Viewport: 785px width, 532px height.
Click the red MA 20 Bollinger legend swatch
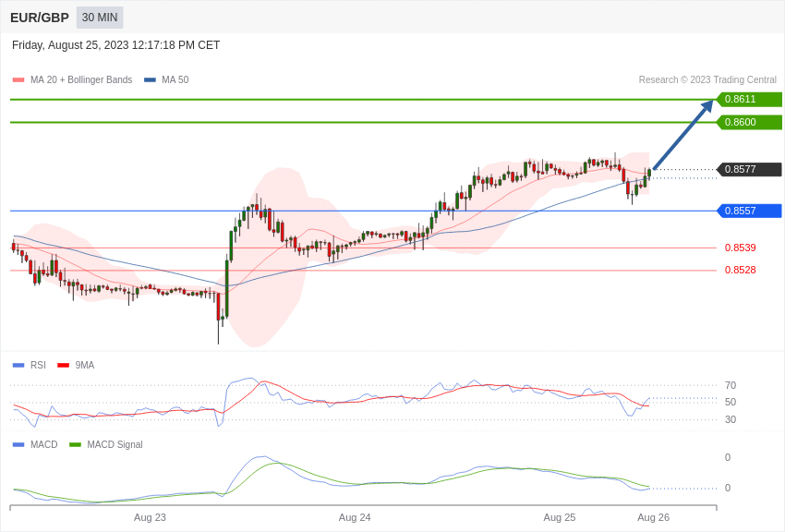[x=18, y=80]
